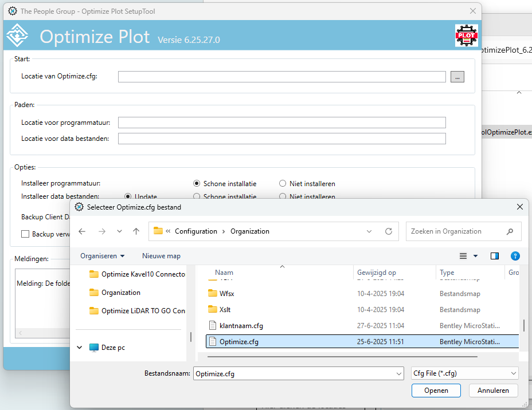Close the Optimize Plot SetupTool window
The width and height of the screenshot is (532, 410).
[x=472, y=11]
